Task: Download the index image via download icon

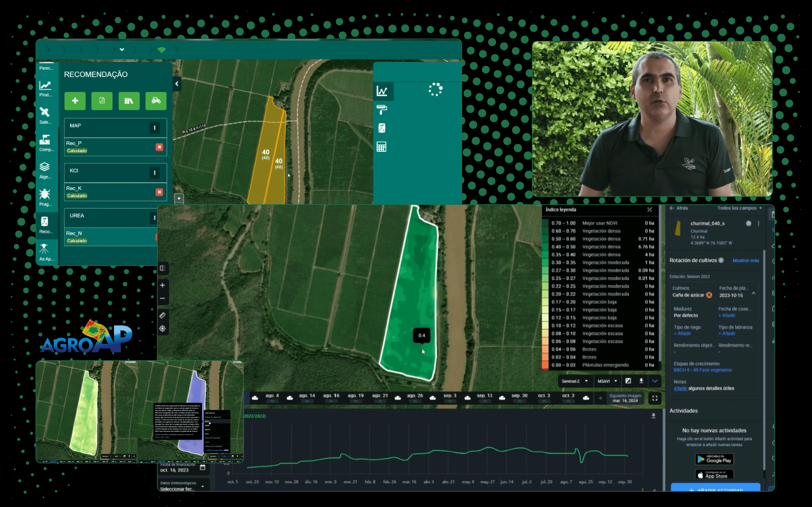Action: [641, 381]
